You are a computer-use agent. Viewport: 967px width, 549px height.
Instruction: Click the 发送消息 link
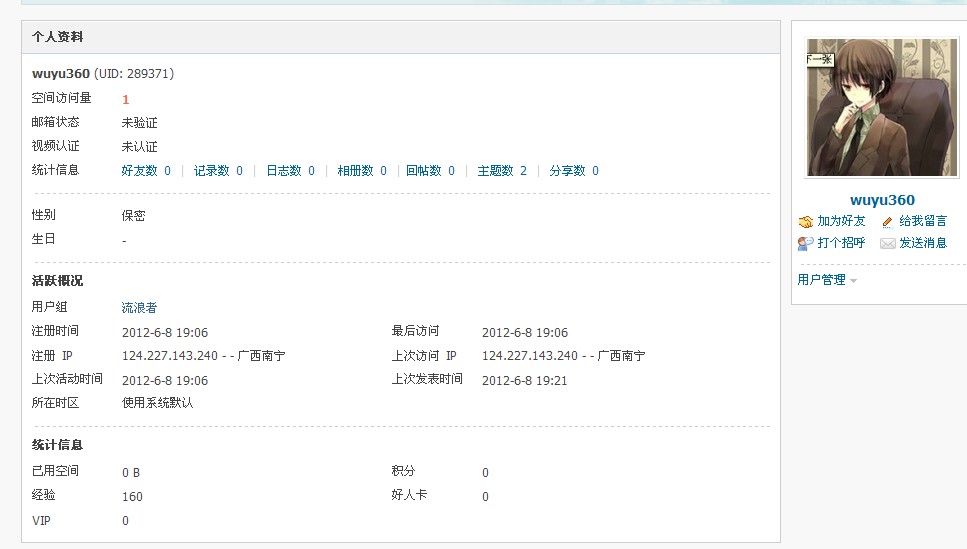coord(923,242)
